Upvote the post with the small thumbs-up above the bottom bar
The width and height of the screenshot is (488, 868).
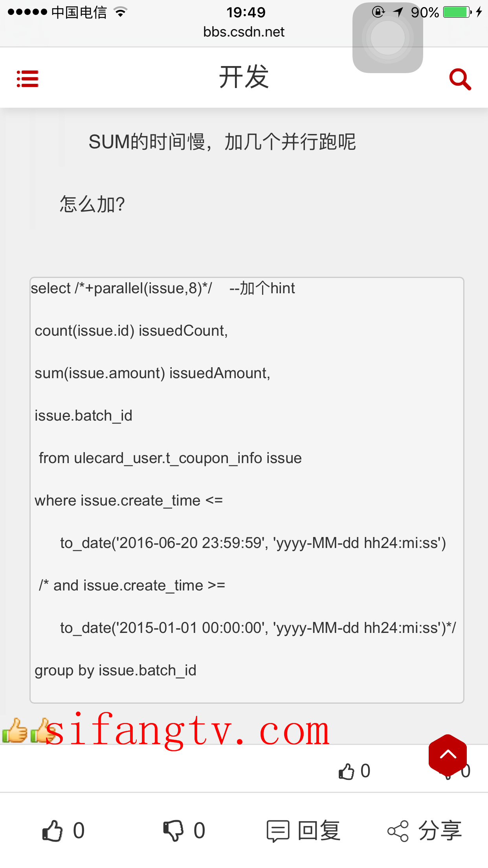pos(354,771)
